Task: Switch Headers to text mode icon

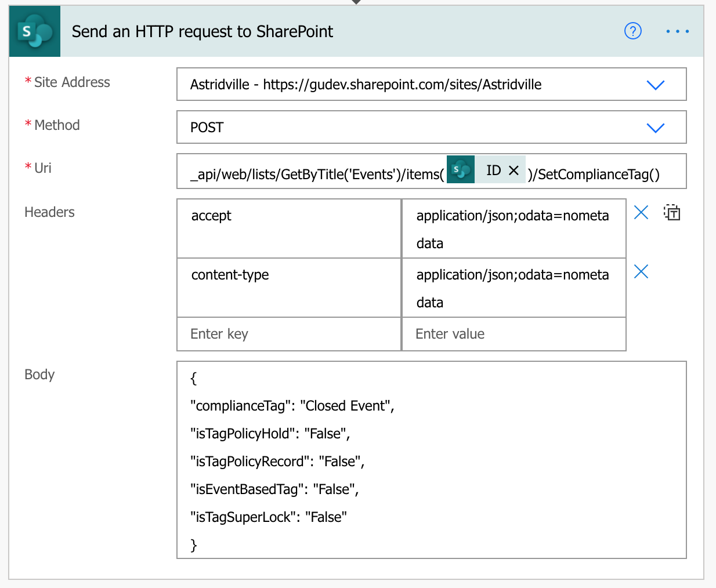Action: 672,213
